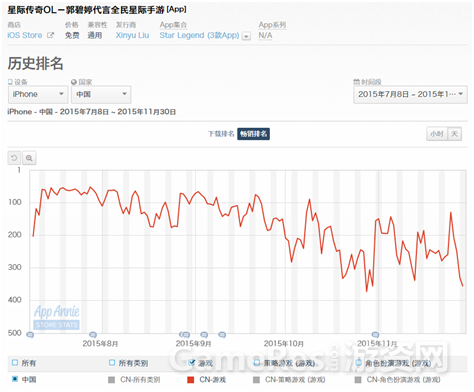Screen dimensions: 474x392
Task: Open the external link icon beside iOS Store
Action: click(x=50, y=35)
